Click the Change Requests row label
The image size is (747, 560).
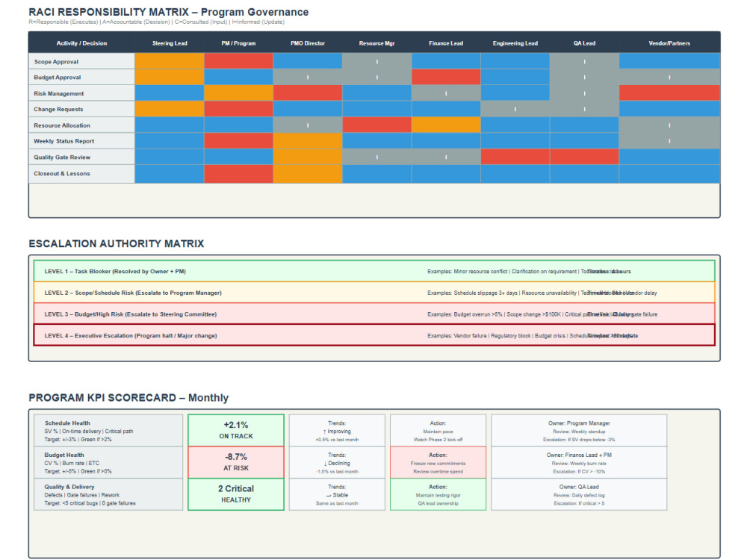(x=81, y=109)
